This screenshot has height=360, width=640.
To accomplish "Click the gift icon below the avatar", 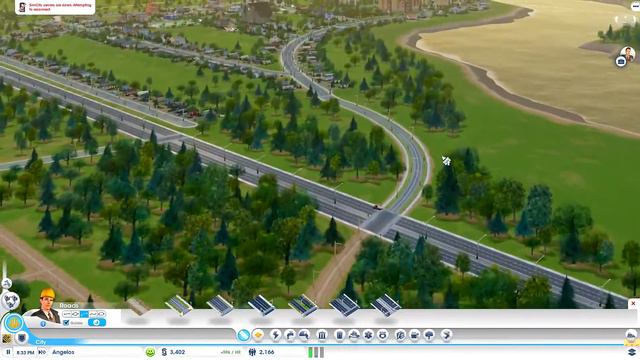I will point(621,62).
